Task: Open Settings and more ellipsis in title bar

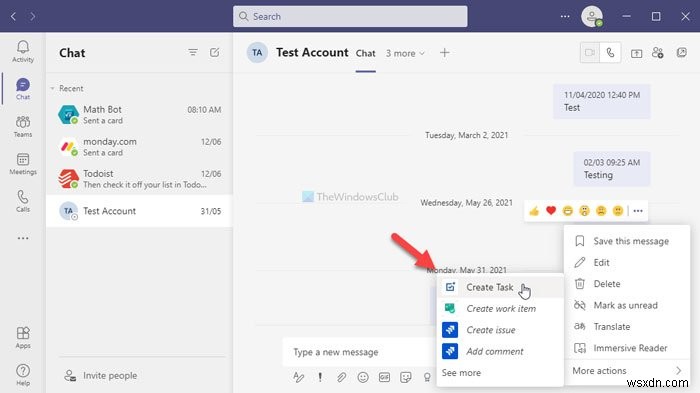Action: tap(565, 17)
